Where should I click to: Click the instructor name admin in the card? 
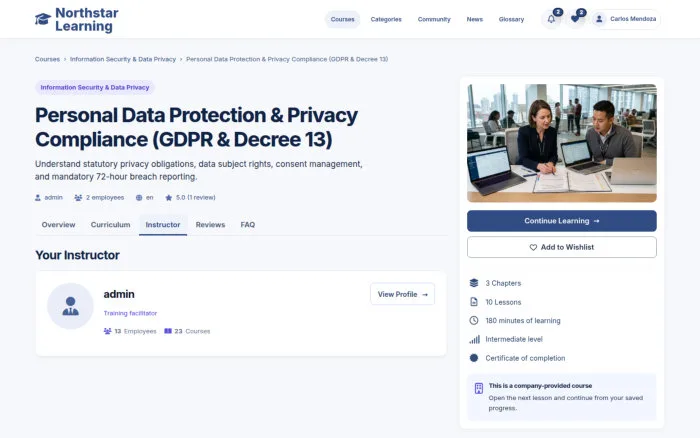pyautogui.click(x=119, y=294)
